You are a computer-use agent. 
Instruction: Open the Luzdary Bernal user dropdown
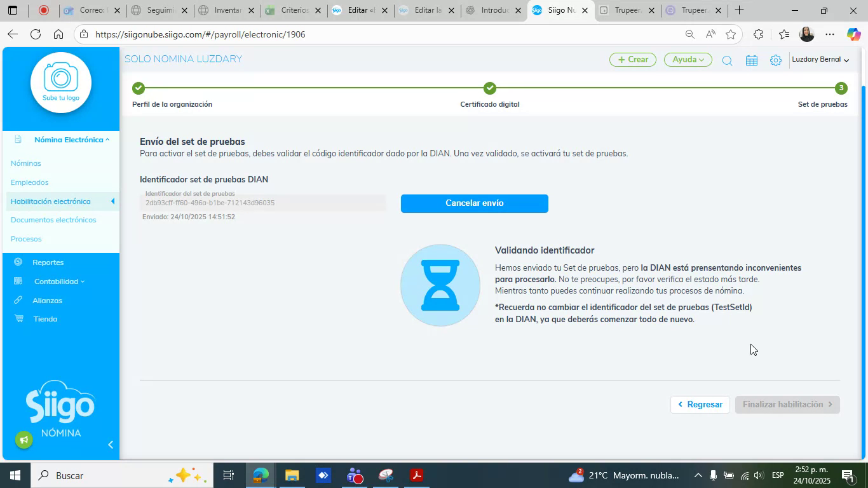pyautogui.click(x=820, y=60)
